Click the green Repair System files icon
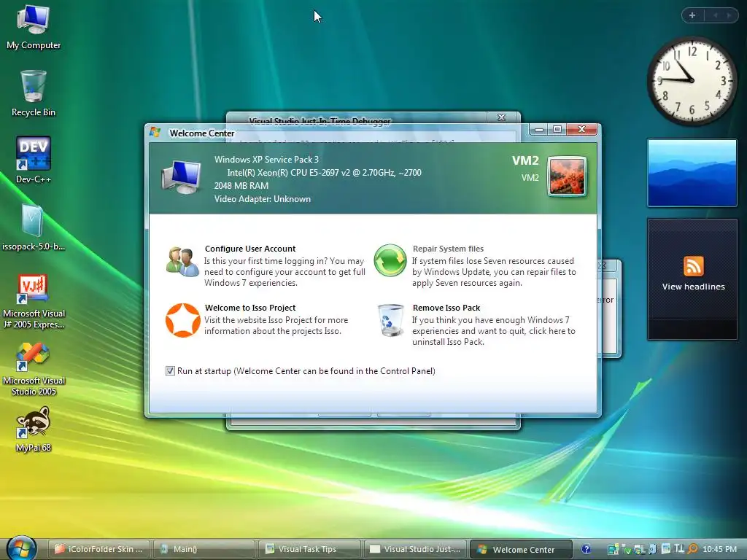Viewport: 747px width, 560px height. (x=390, y=260)
